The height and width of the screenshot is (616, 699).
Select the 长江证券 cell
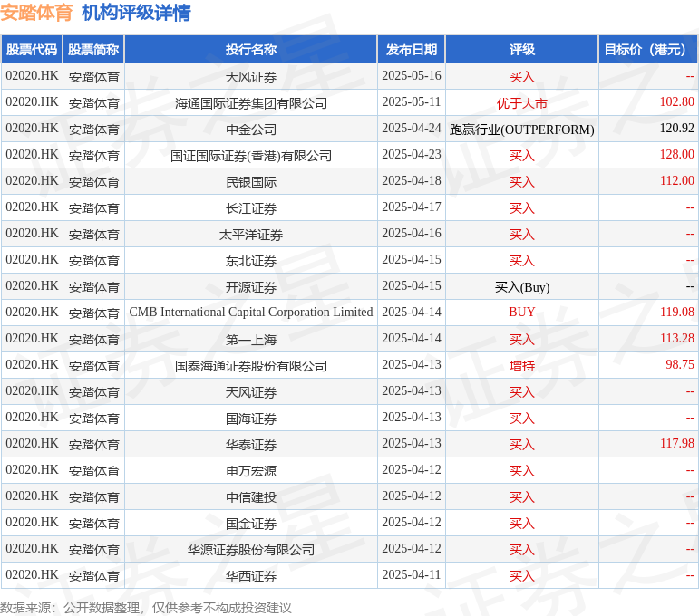coord(251,208)
